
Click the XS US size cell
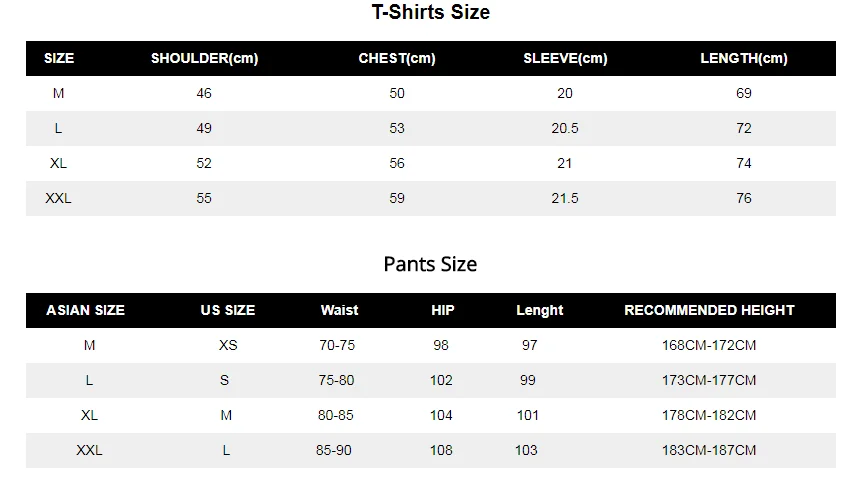click(228, 345)
